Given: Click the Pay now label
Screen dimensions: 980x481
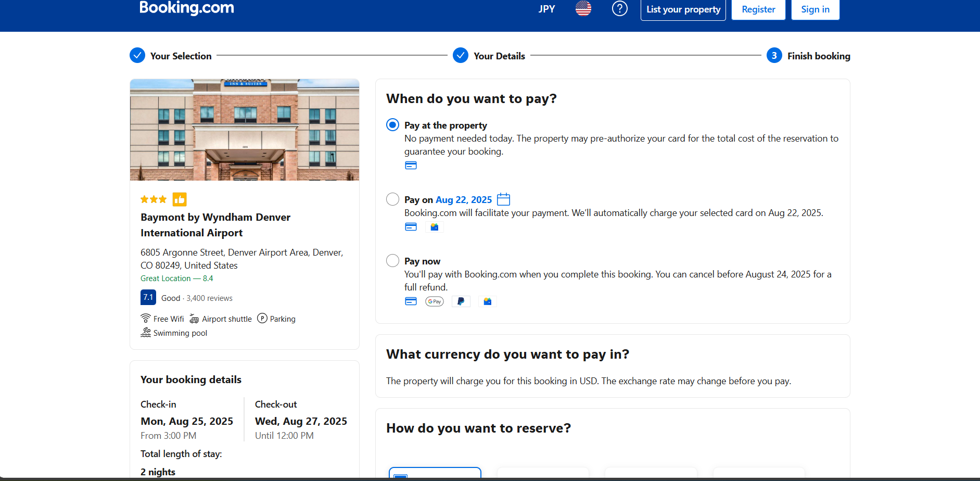Looking at the screenshot, I should coord(422,261).
